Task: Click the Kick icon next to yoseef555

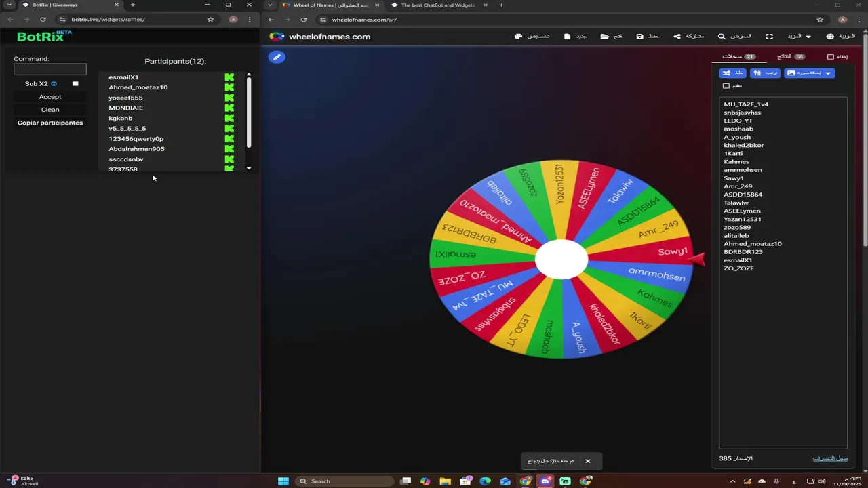Action: (x=229, y=98)
